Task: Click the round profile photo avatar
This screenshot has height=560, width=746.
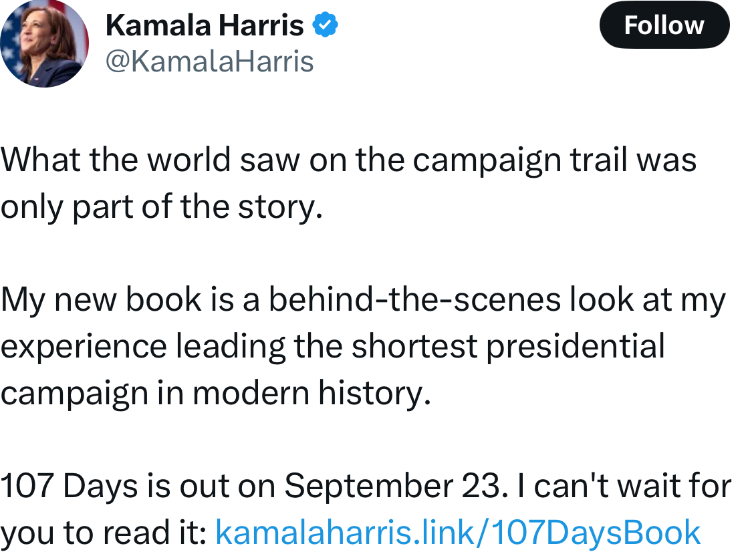Action: 44,45
